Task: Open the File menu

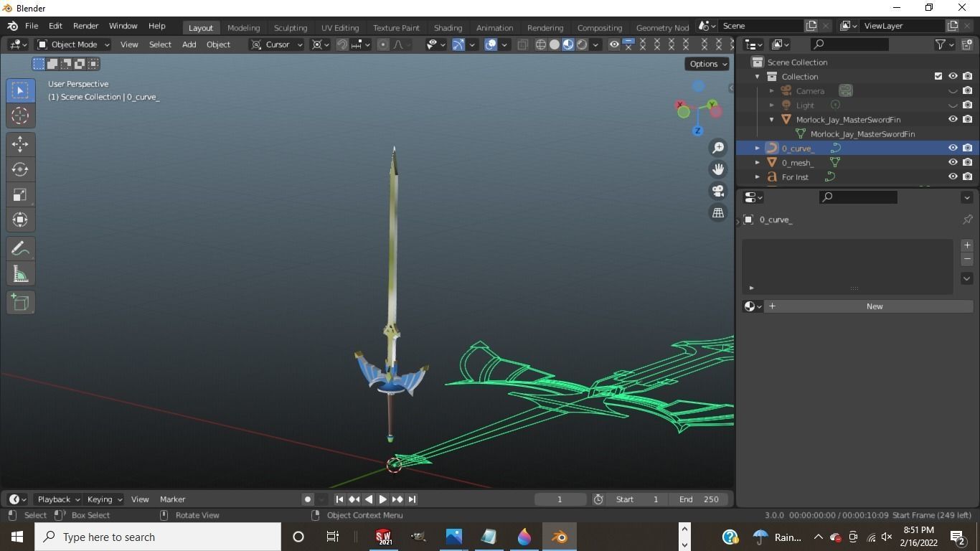Action: tap(32, 26)
